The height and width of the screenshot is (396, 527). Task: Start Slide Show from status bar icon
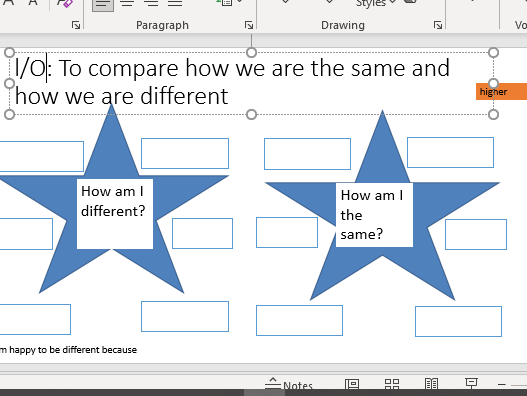(471, 383)
